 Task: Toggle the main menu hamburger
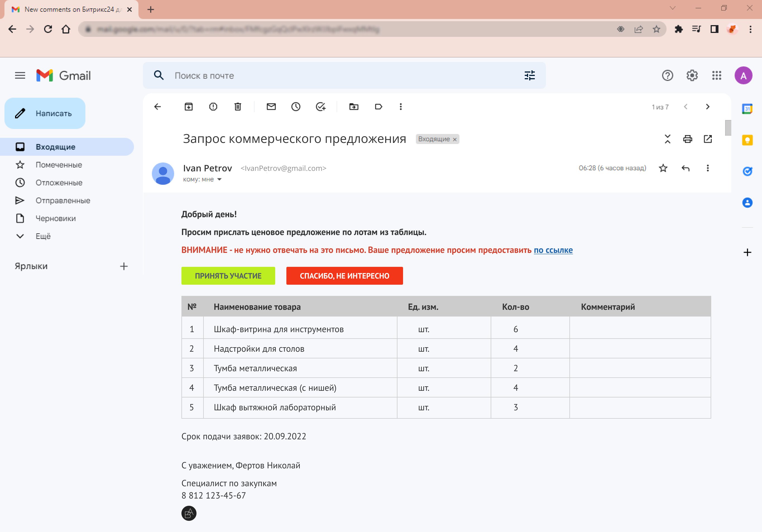(x=20, y=76)
